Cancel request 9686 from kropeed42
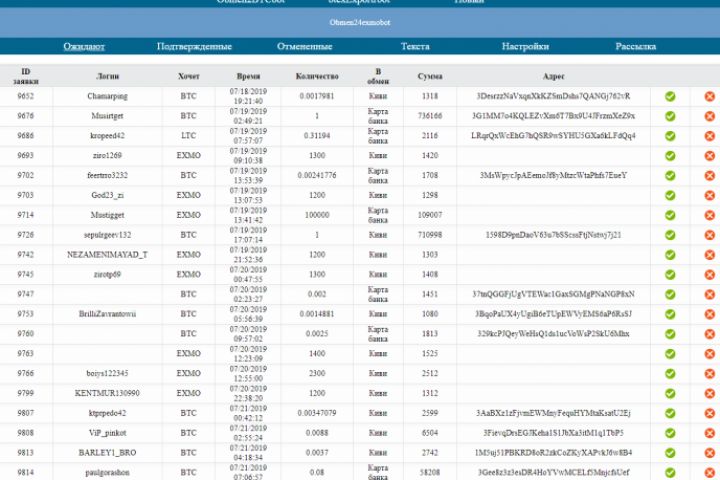The height and width of the screenshot is (480, 720). tap(709, 136)
